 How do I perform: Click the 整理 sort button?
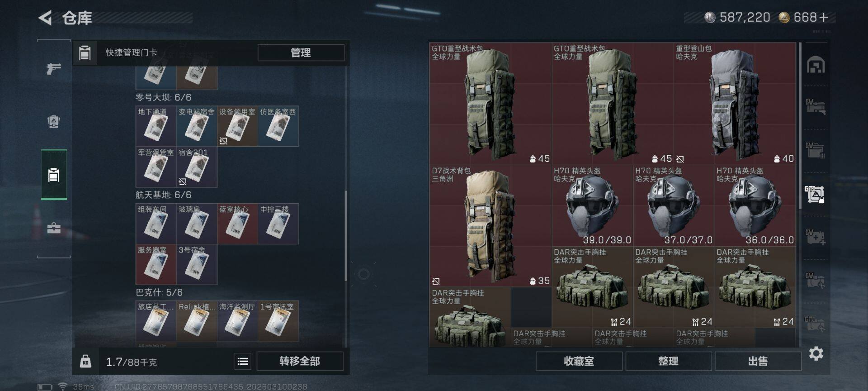coord(668,361)
